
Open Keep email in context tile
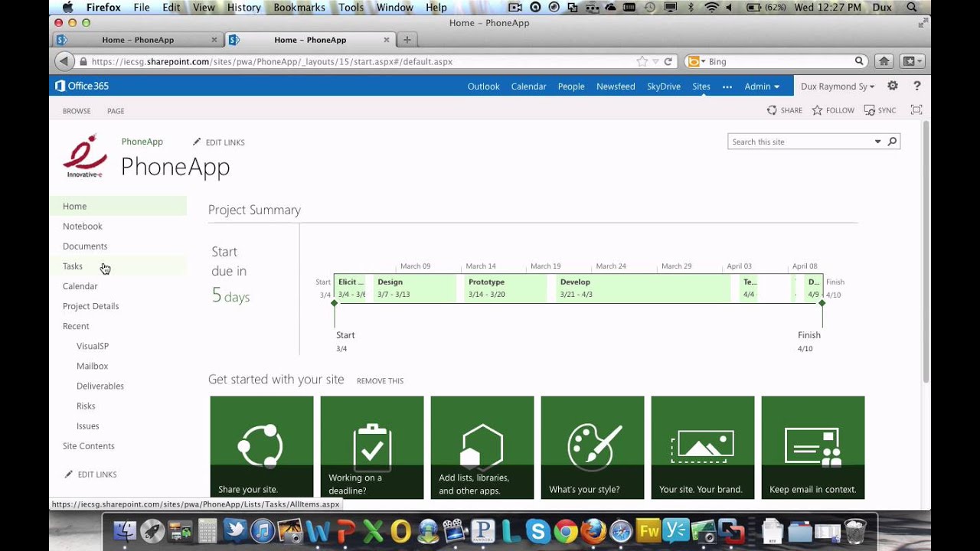[x=813, y=447]
